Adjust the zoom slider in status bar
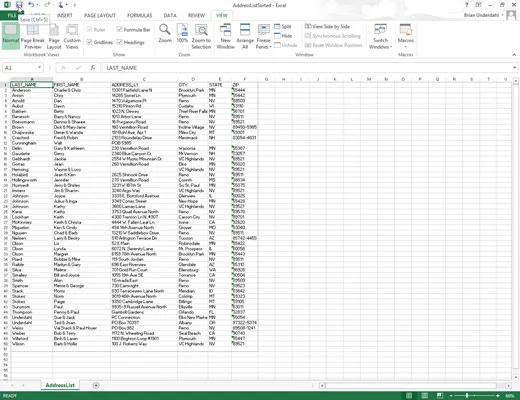Image resolution: width=520 pixels, height=400 pixels. pyautogui.click(x=467, y=396)
